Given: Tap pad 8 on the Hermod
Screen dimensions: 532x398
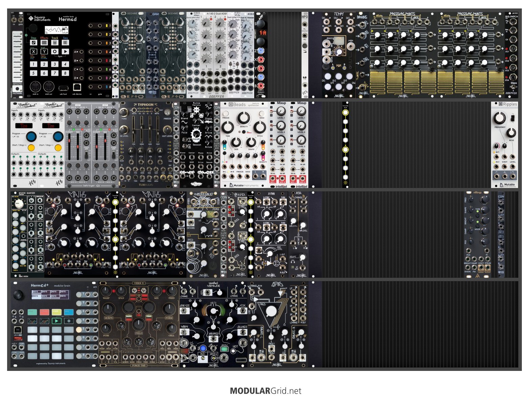Looking at the screenshot, I should click(65, 73).
